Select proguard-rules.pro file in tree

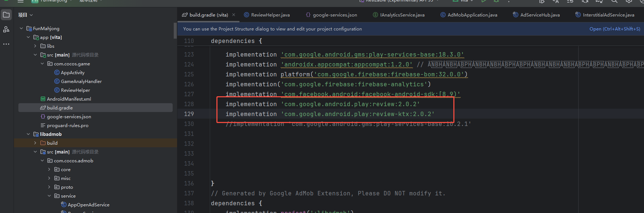pos(65,125)
